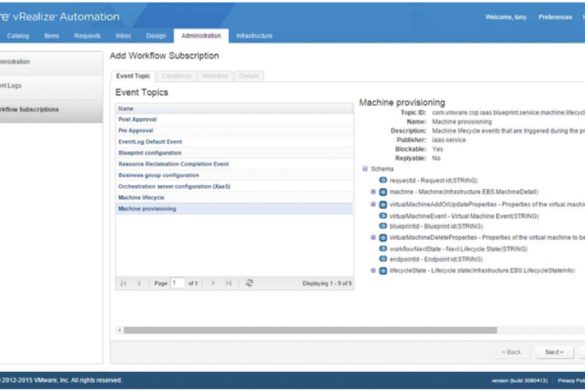Open Workflow Subscriptions in sidebar
Screen dimensions: 585x390
[51, 110]
